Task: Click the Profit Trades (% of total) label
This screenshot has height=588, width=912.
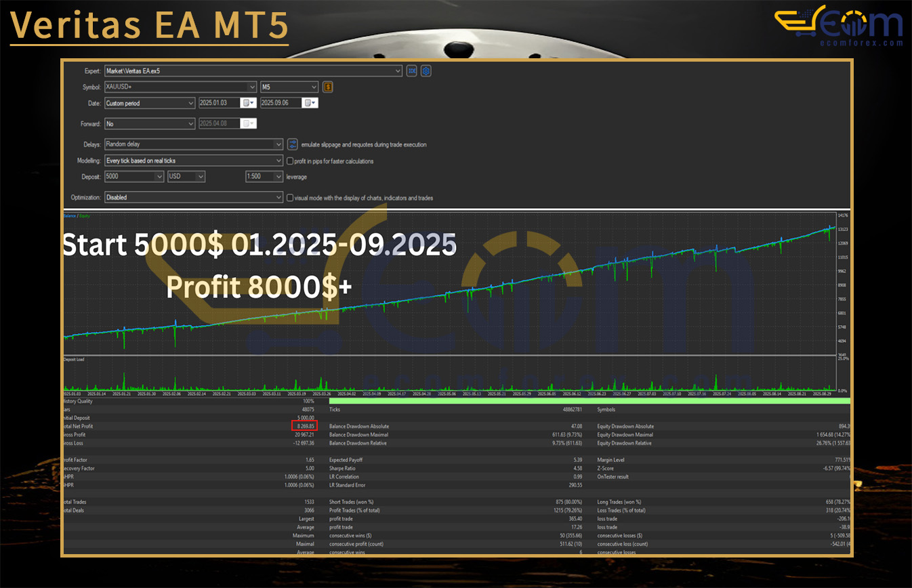Action: click(354, 510)
